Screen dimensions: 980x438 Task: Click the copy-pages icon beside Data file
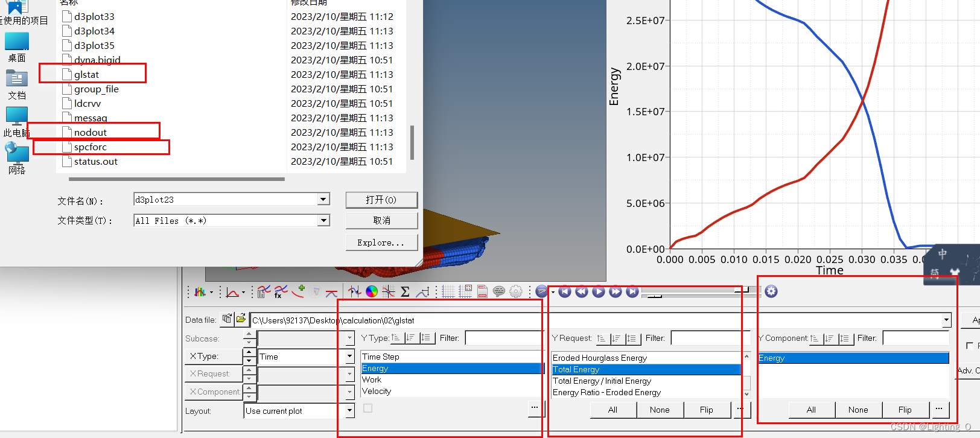[x=227, y=319]
